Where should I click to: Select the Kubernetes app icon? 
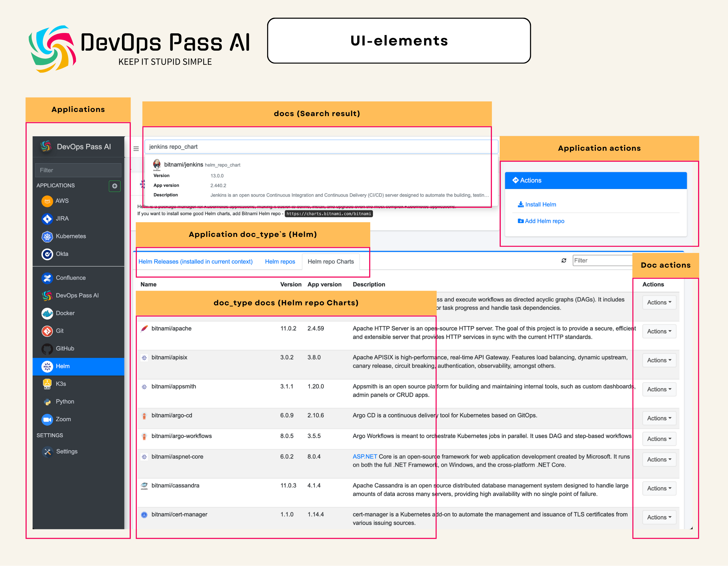47,236
